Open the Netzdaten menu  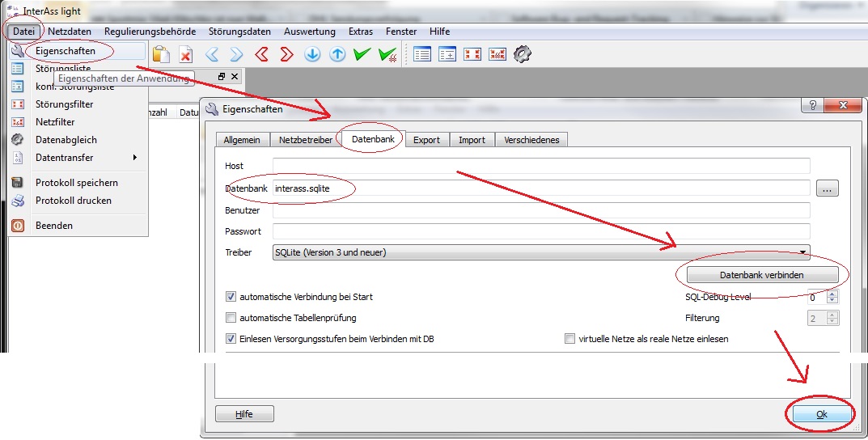70,32
